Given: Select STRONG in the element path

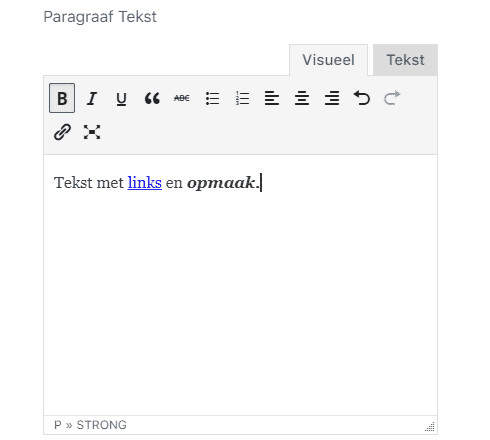Looking at the screenshot, I should tap(102, 425).
